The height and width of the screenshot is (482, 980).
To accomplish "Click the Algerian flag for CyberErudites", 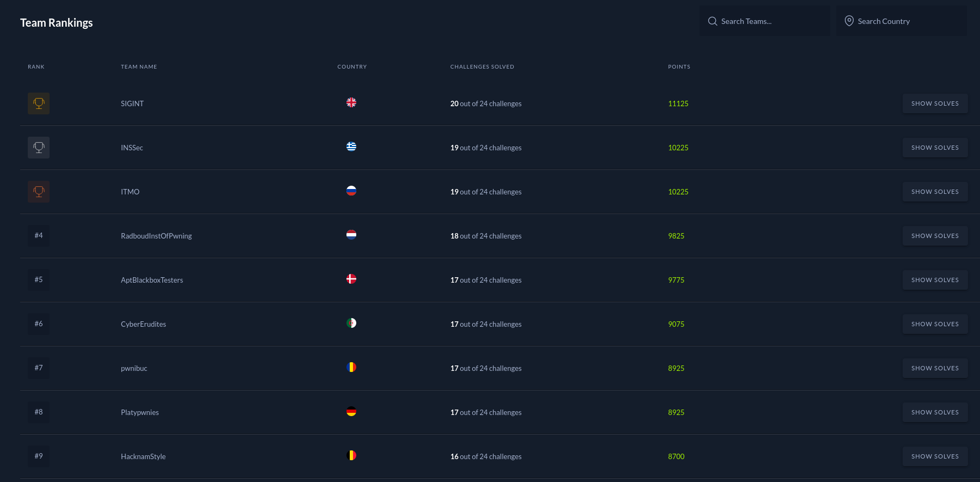I will point(351,323).
